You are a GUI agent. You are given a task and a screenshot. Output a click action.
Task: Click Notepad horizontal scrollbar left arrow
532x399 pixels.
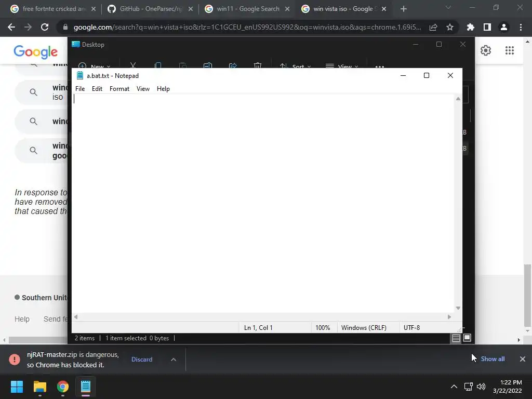(76, 317)
